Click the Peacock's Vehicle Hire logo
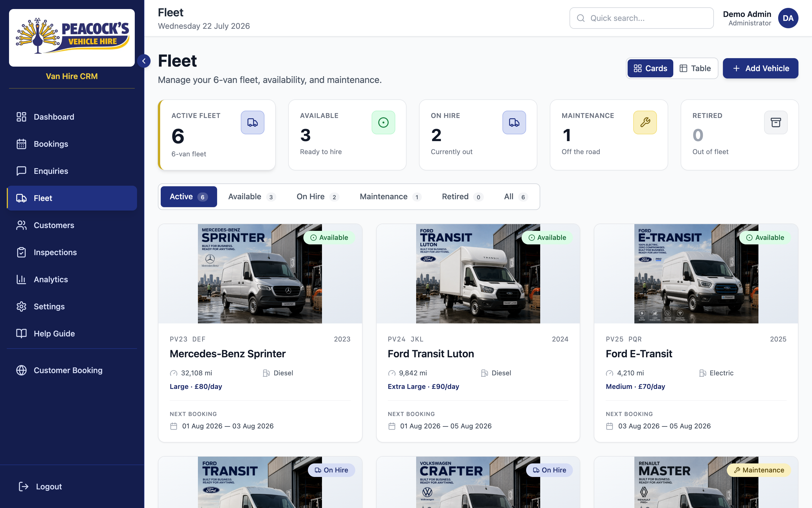The width and height of the screenshot is (812, 508). [x=72, y=38]
